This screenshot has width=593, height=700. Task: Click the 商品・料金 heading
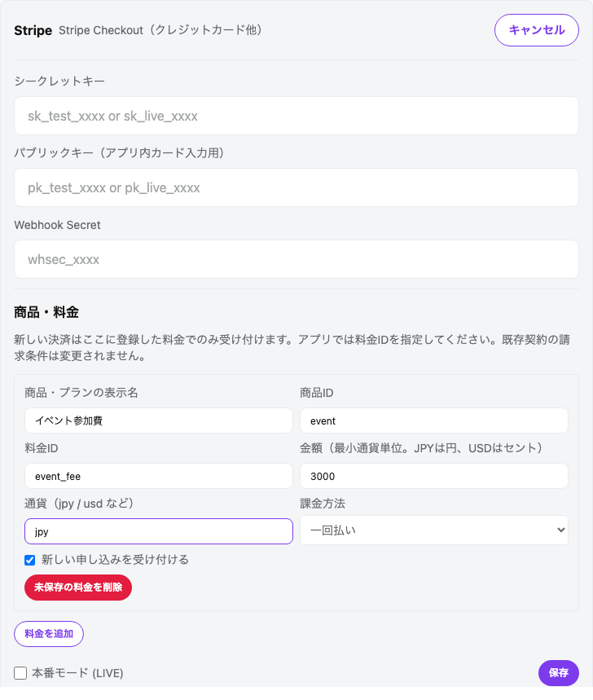click(x=46, y=312)
